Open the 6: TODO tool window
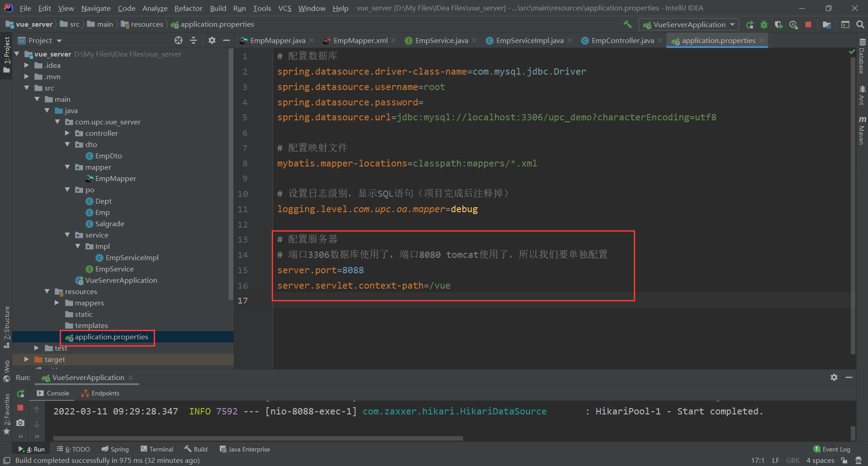Image resolution: width=868 pixels, height=466 pixels. 73,449
